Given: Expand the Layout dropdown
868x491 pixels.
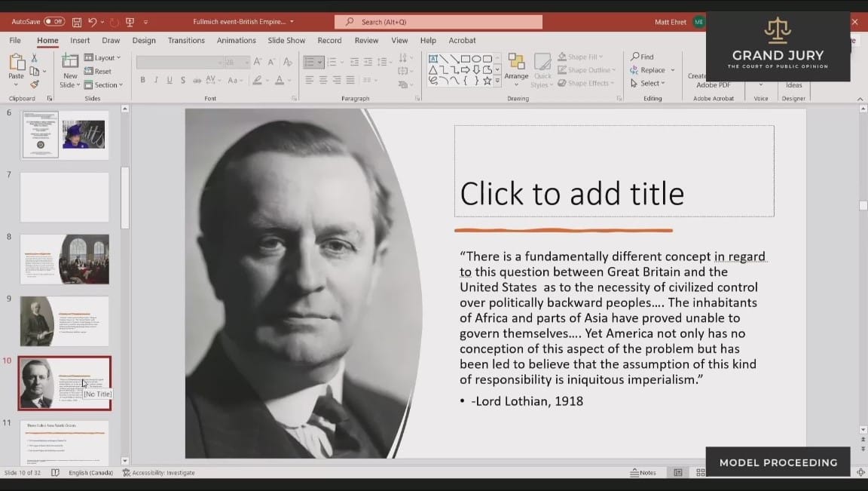Looking at the screenshot, I should [x=103, y=57].
